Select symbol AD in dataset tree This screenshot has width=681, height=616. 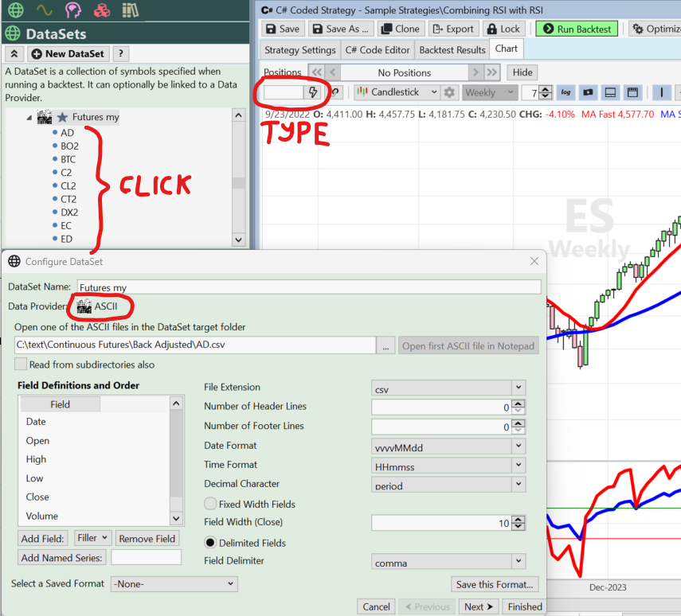(x=68, y=133)
